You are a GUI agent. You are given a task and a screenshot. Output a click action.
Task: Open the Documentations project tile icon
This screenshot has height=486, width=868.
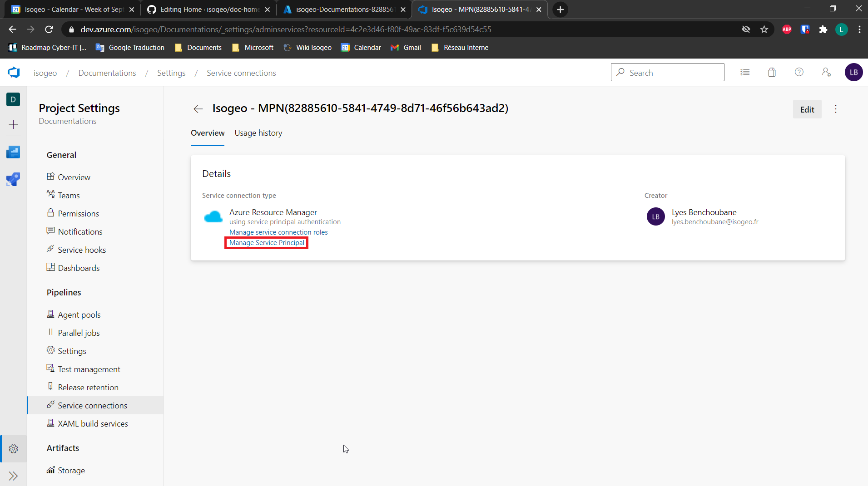click(x=13, y=99)
